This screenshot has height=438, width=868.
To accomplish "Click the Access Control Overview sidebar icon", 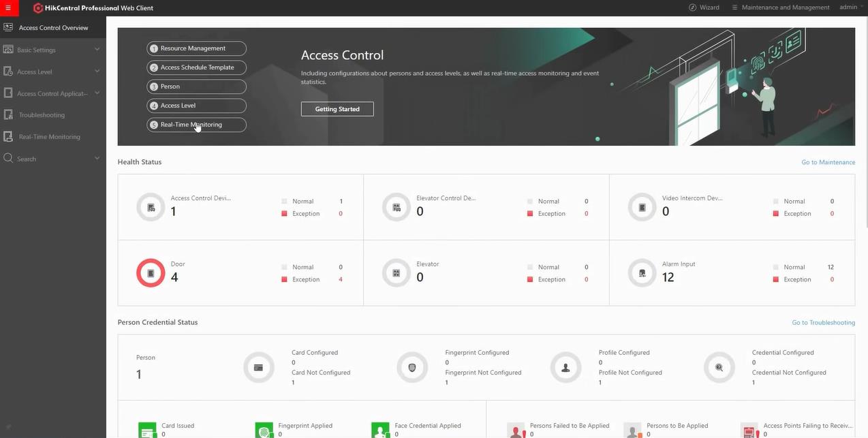I will click(x=8, y=27).
